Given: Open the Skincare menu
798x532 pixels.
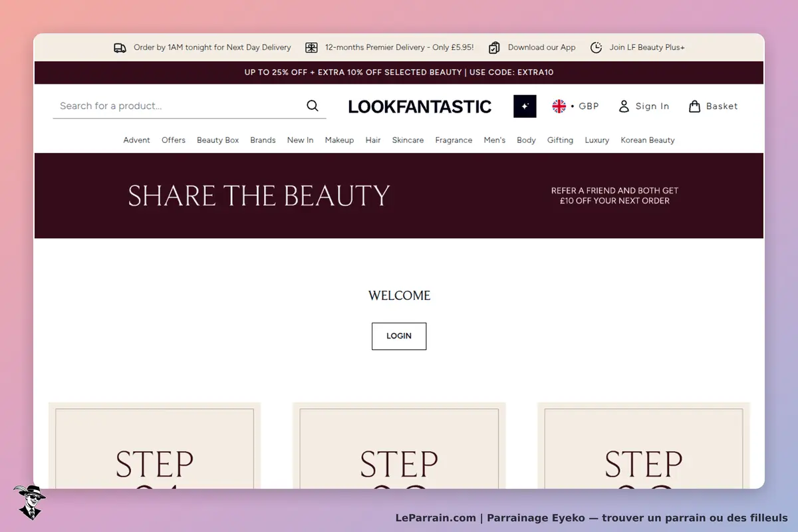Looking at the screenshot, I should pyautogui.click(x=408, y=140).
